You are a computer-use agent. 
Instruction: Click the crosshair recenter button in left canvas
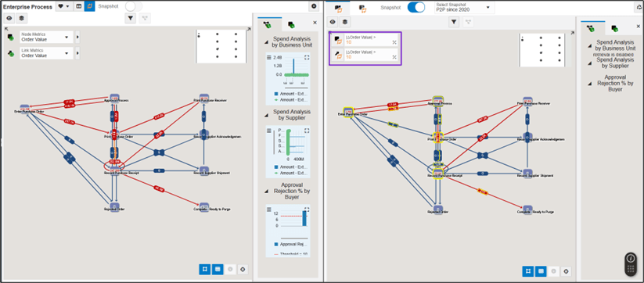(x=243, y=270)
